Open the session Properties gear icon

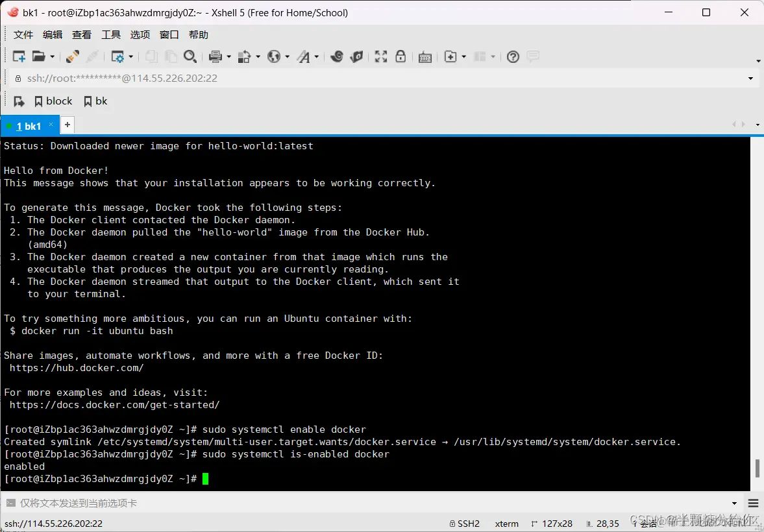pos(117,56)
